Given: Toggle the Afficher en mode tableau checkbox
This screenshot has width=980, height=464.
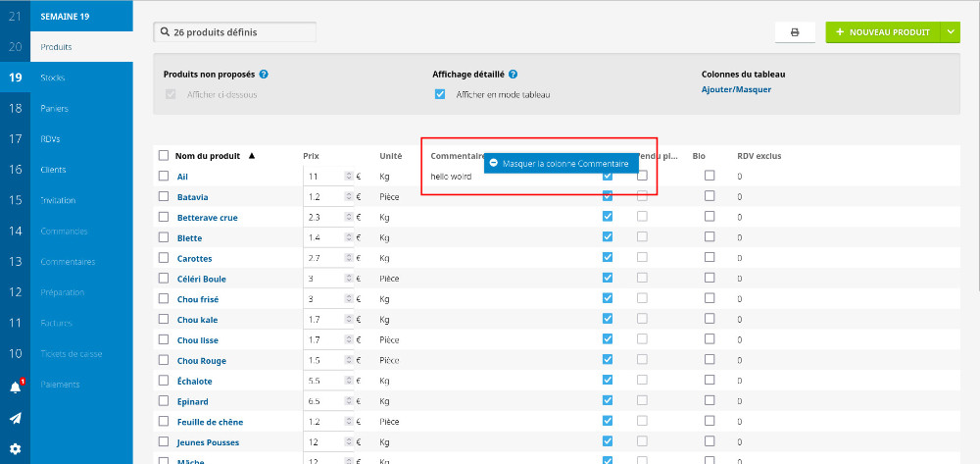Looking at the screenshot, I should (440, 94).
